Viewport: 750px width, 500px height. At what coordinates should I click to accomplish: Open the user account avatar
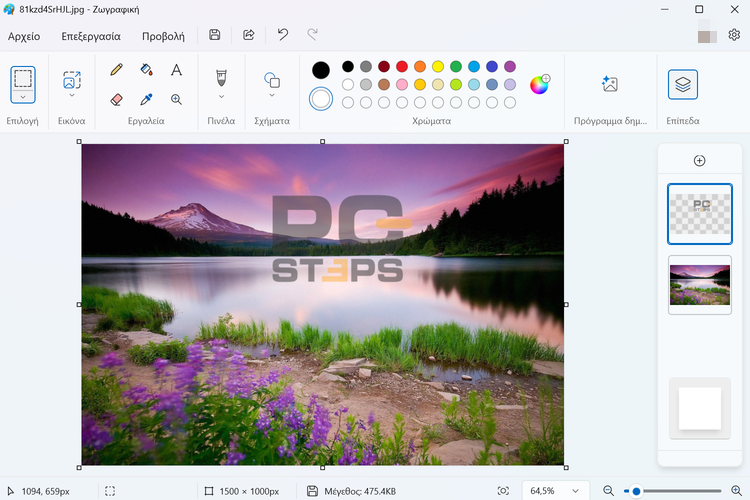pos(707,35)
